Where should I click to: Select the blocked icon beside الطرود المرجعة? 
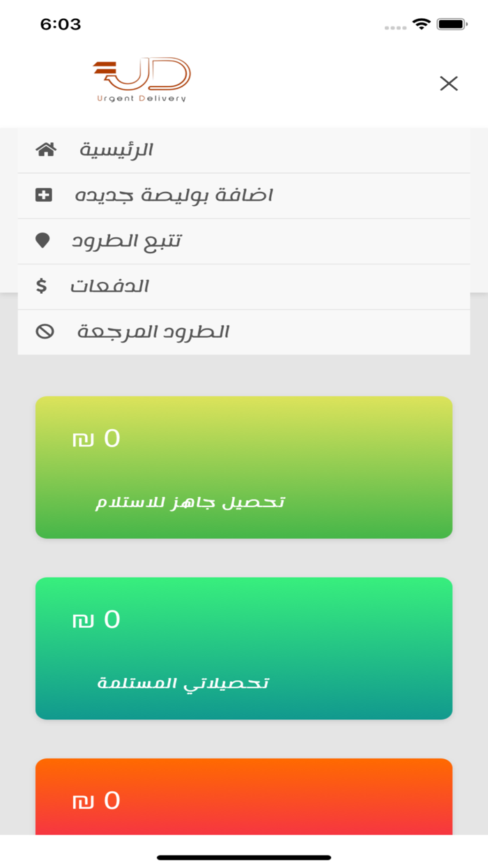(x=45, y=331)
